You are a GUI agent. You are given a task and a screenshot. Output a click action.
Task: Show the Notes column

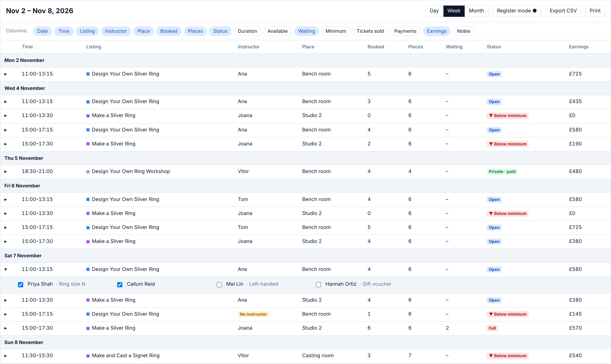click(x=463, y=31)
